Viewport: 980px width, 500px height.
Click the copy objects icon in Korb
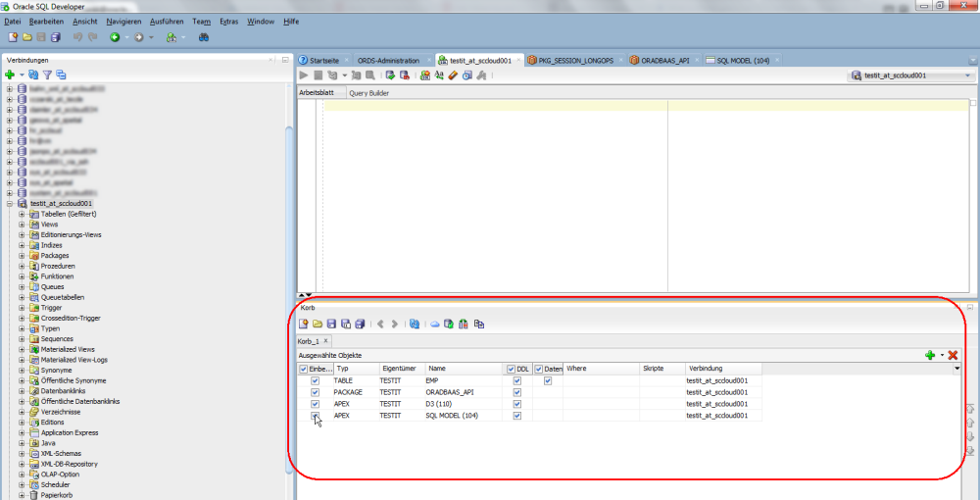click(x=479, y=324)
